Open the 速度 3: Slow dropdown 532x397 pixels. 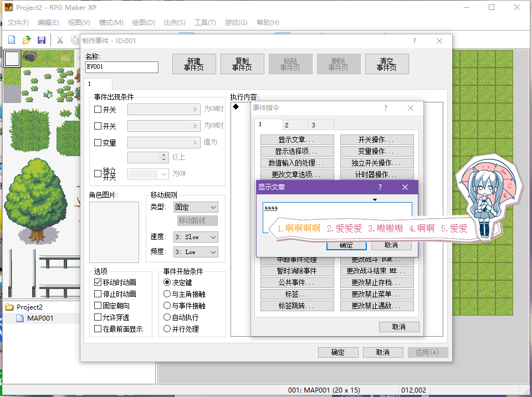point(196,237)
